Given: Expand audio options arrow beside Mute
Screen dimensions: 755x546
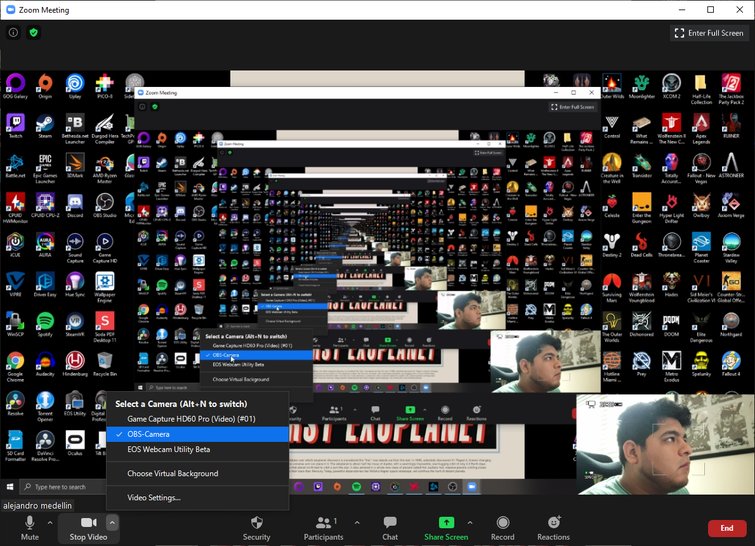Looking at the screenshot, I should click(50, 522).
